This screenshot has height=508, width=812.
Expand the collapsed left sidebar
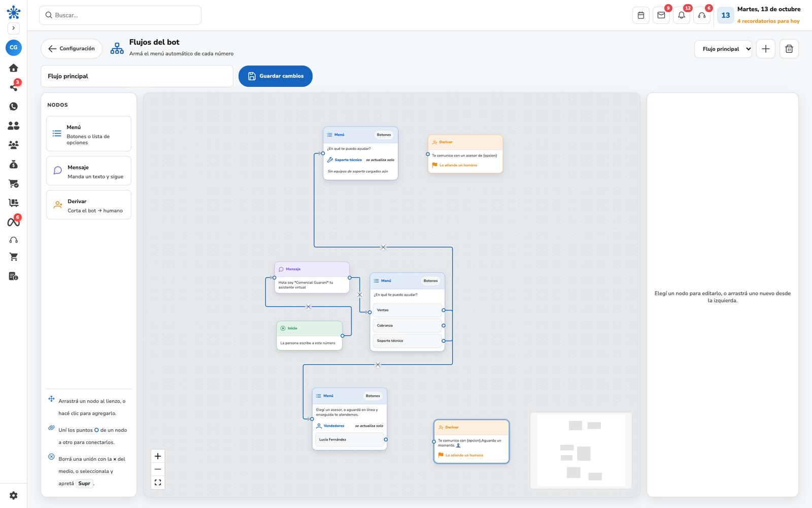14,28
